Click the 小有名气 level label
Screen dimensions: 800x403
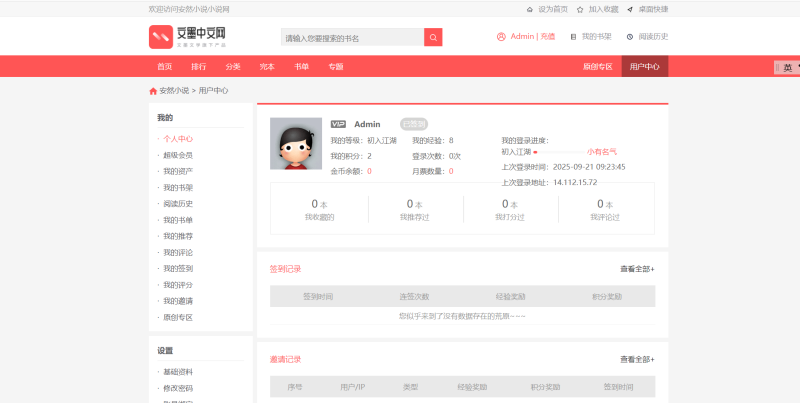click(x=602, y=152)
